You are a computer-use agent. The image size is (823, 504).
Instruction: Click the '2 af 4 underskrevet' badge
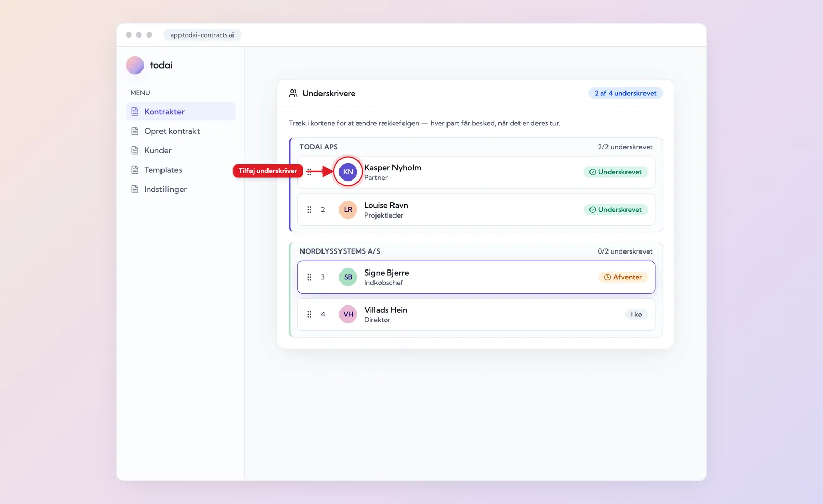625,93
